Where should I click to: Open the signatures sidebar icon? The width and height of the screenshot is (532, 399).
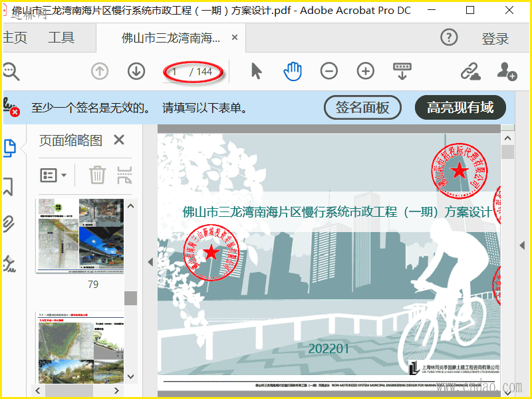[x=9, y=264]
